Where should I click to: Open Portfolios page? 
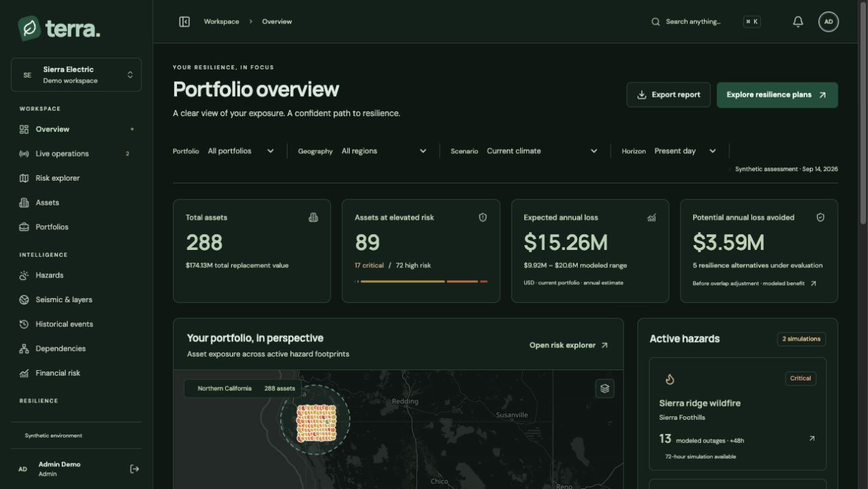76,227
